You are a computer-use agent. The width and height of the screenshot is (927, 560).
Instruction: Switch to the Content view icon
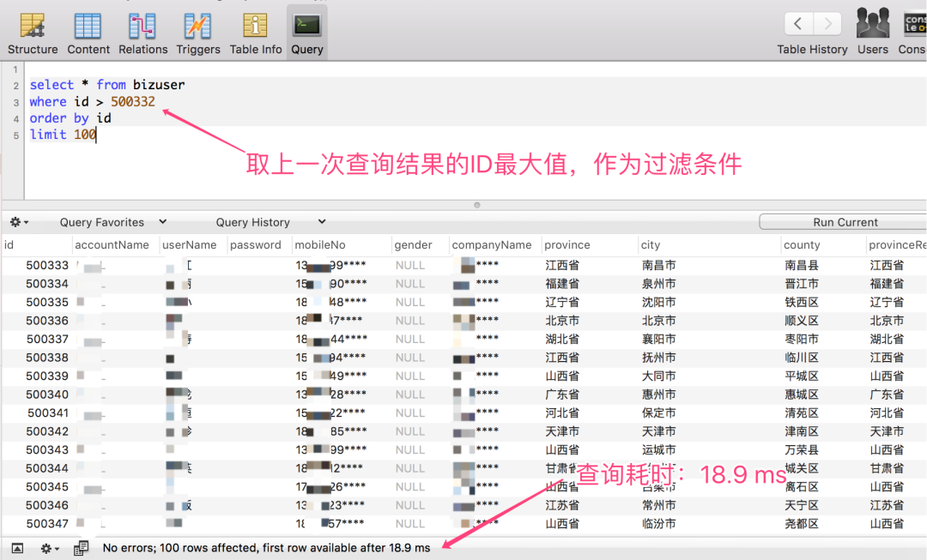tap(88, 33)
